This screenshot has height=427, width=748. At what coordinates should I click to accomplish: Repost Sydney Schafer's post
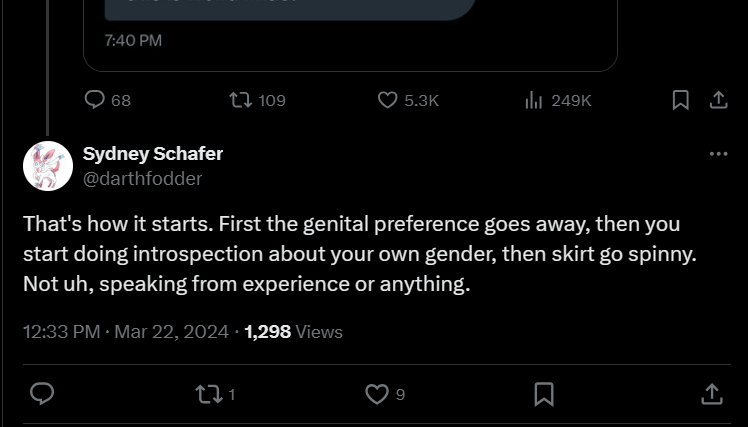pos(209,394)
